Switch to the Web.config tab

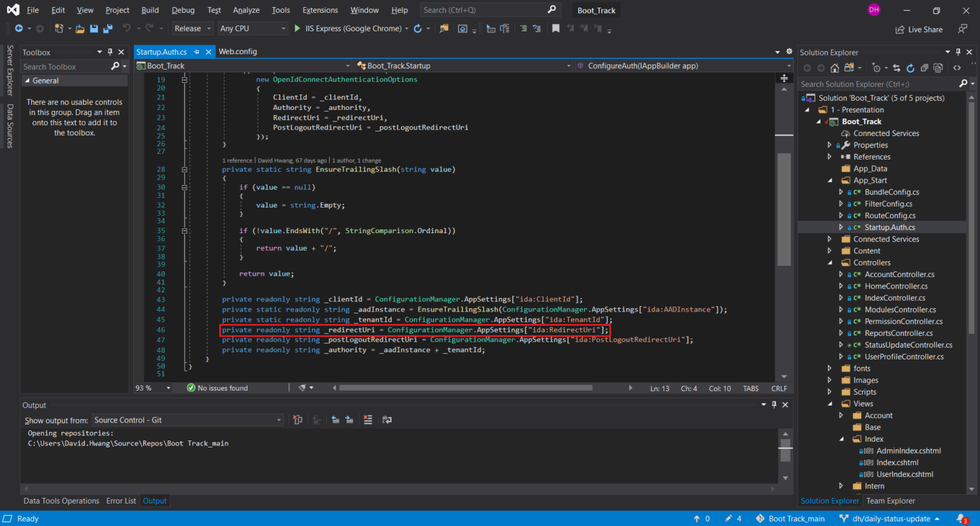(237, 51)
